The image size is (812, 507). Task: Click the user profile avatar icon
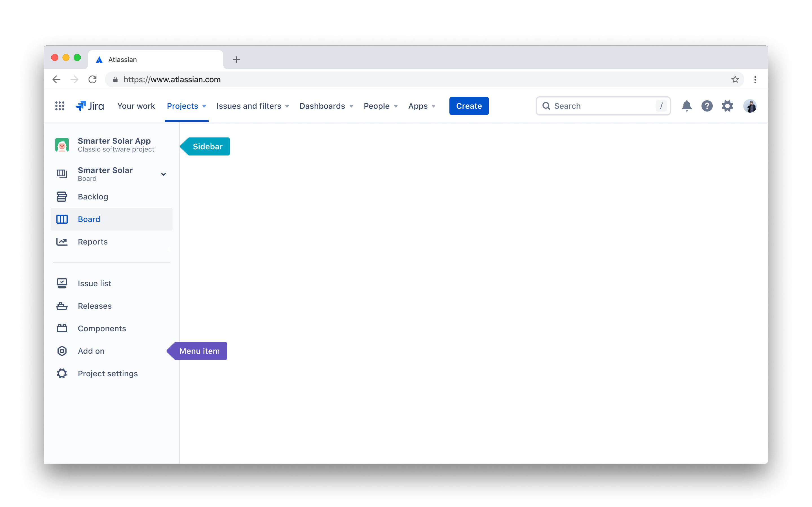(x=751, y=106)
